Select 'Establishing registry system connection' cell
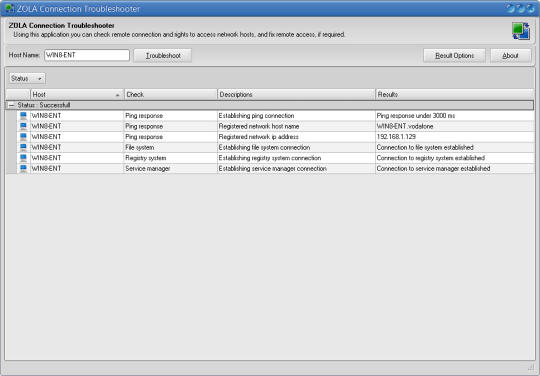This screenshot has height=376, width=540. point(296,158)
